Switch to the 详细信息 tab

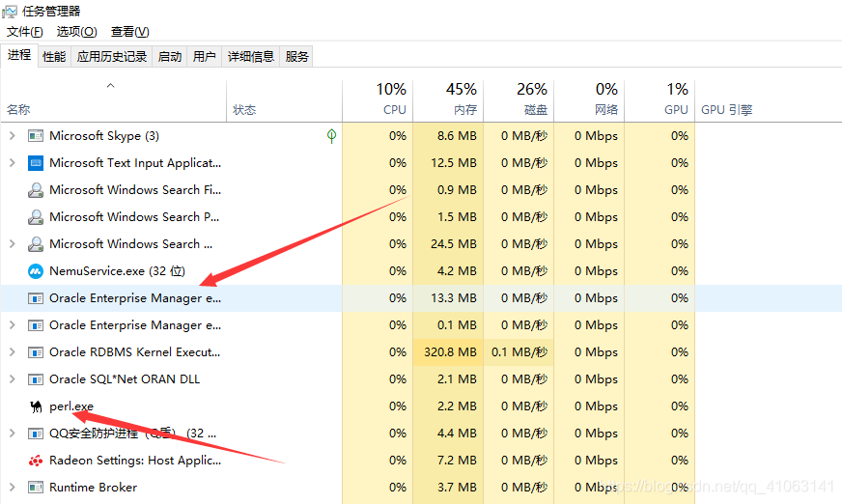click(251, 56)
